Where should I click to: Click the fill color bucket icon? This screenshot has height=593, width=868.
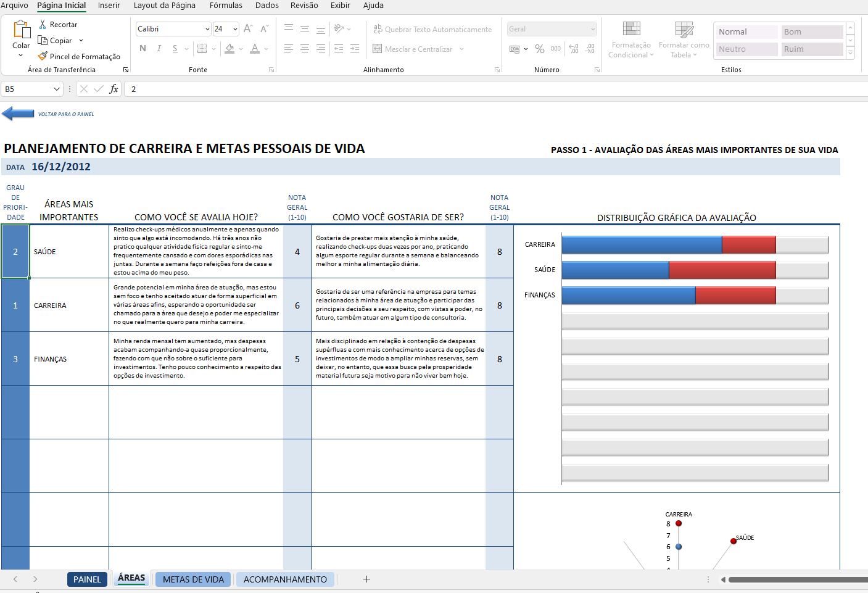point(229,49)
